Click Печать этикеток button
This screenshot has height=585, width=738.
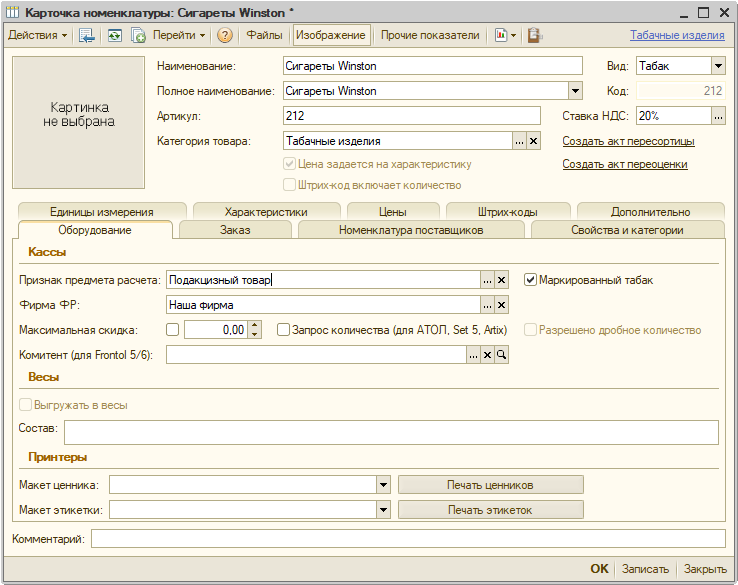[490, 510]
